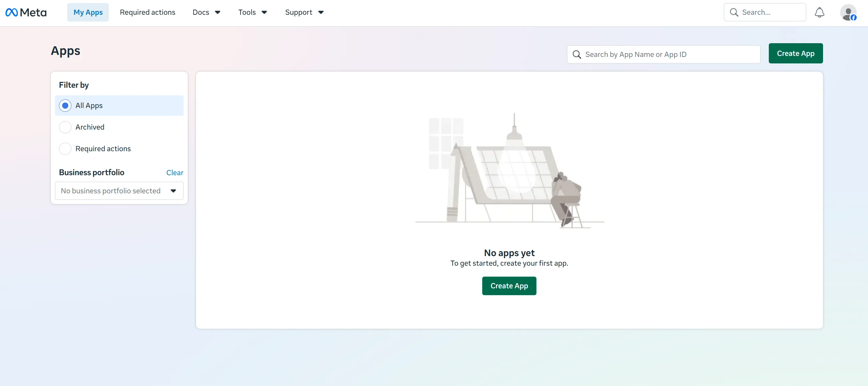Click the magnifier icon in top Search box
The height and width of the screenshot is (386, 868).
[734, 12]
